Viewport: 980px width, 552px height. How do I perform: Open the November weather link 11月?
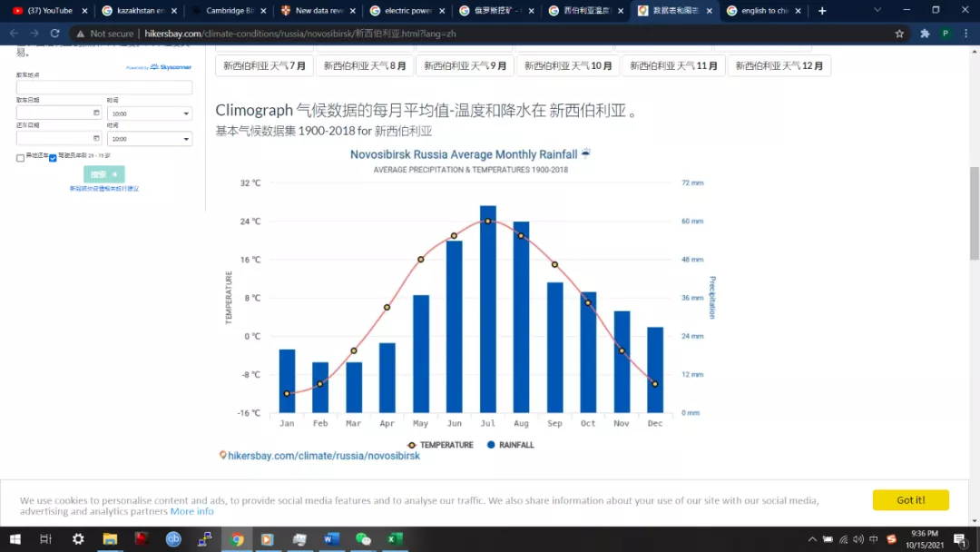pyautogui.click(x=673, y=65)
